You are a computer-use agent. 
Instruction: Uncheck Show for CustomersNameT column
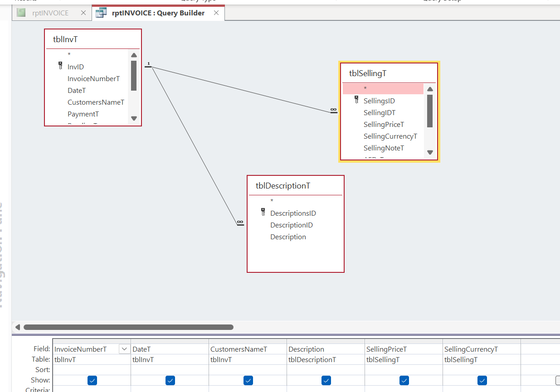pyautogui.click(x=248, y=380)
